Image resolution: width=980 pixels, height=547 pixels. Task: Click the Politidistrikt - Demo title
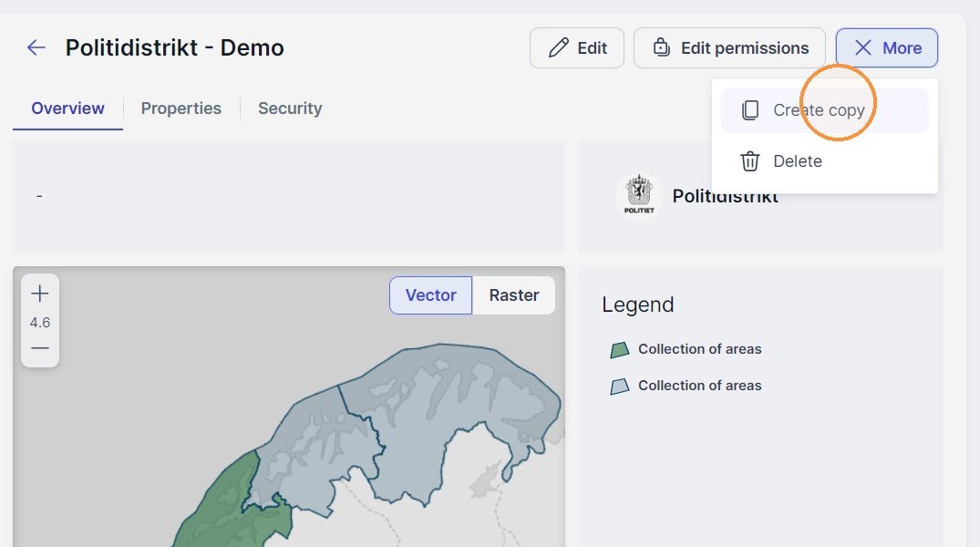click(x=175, y=47)
